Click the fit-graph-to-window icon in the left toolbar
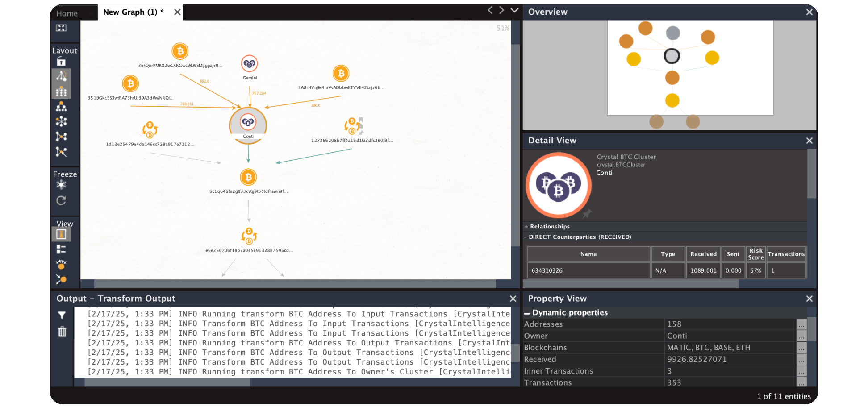This screenshot has height=407, width=868. pyautogui.click(x=61, y=28)
